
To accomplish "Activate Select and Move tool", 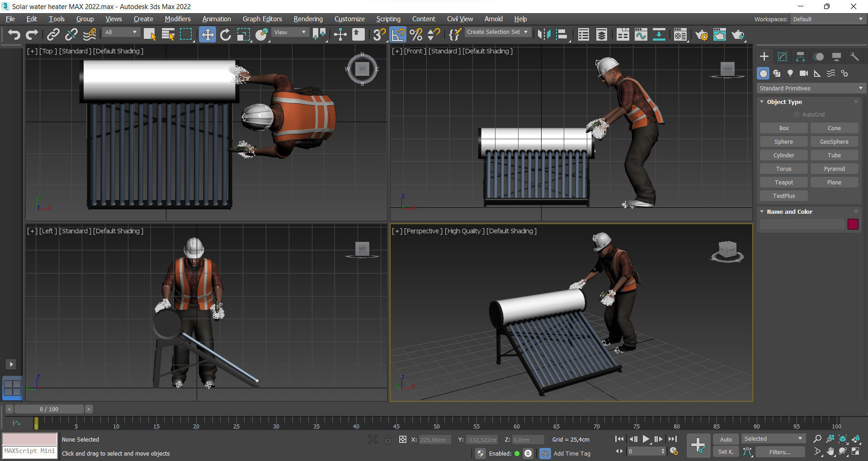I will [208, 35].
